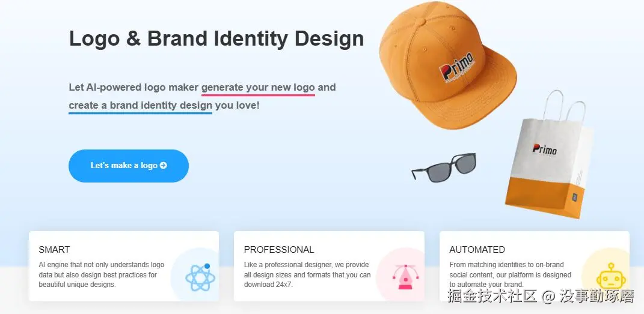Click the AUTOMATED card description text
Image resolution: width=644 pixels, height=314 pixels.
point(510,274)
